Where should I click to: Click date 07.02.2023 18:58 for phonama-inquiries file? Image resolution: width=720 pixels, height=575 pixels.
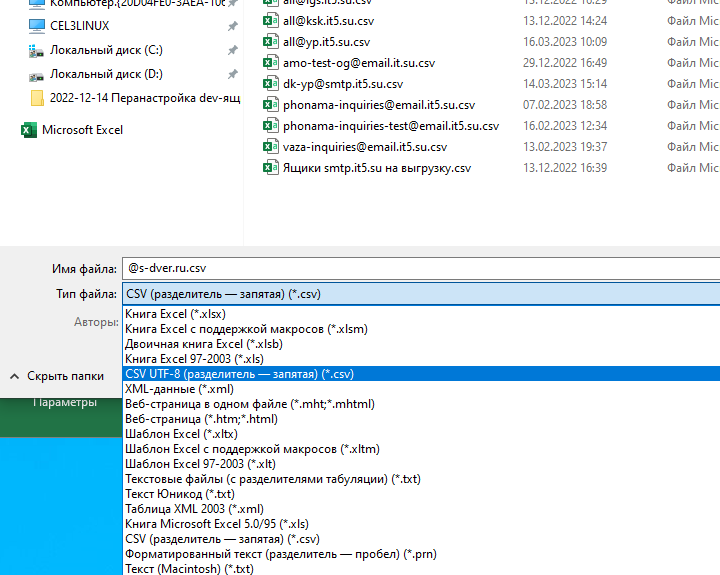[565, 105]
